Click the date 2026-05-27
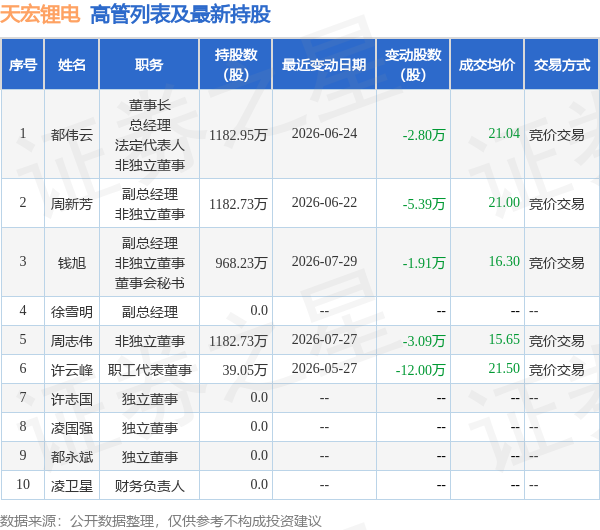Screen dimensions: 600x530 [x=324, y=368]
